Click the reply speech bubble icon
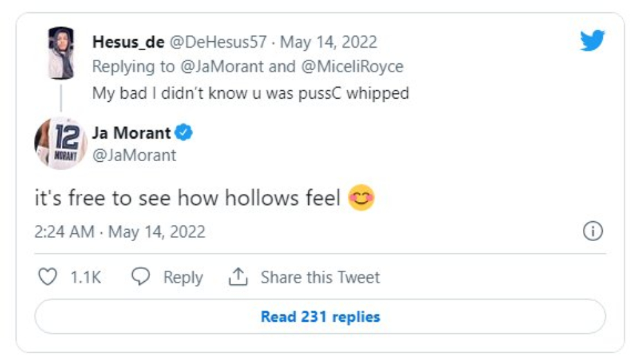 click(x=140, y=277)
